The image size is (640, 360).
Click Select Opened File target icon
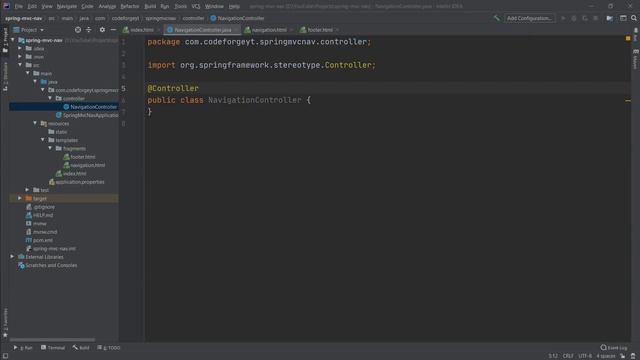[78, 30]
